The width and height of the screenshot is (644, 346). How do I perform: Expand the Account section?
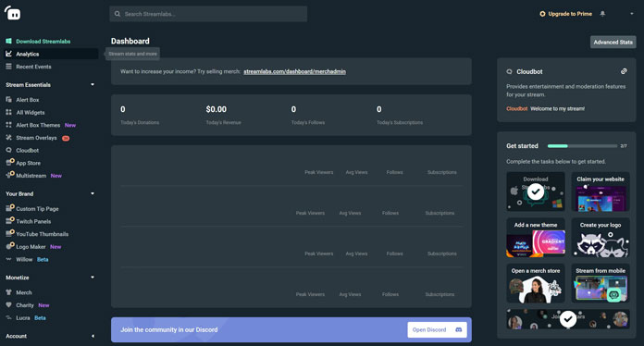click(x=93, y=336)
